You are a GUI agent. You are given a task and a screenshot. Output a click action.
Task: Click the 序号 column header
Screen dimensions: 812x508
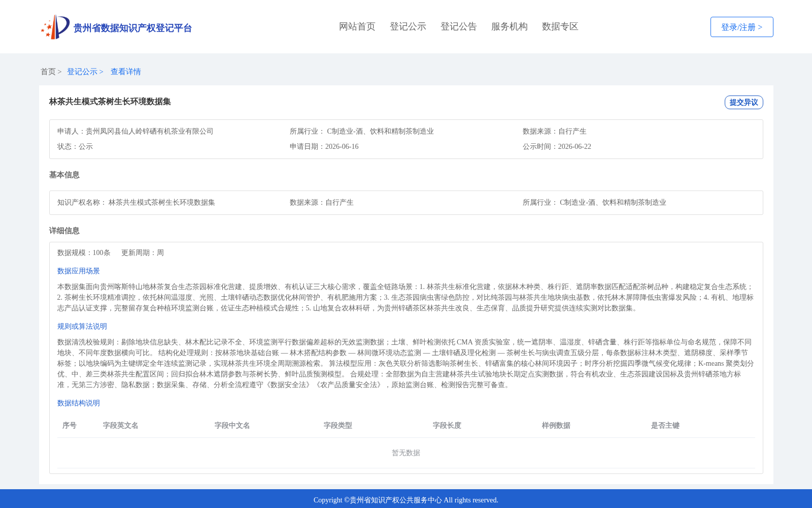[70, 425]
